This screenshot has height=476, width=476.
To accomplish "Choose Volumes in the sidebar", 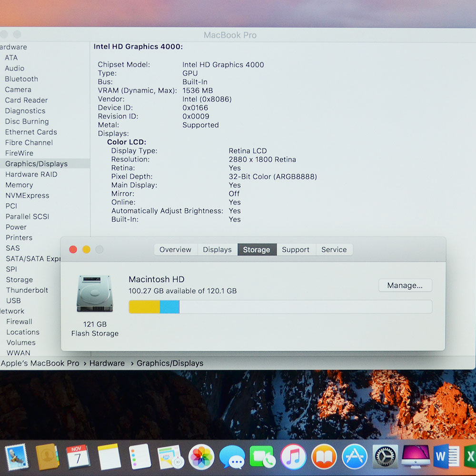I will pyautogui.click(x=21, y=343).
